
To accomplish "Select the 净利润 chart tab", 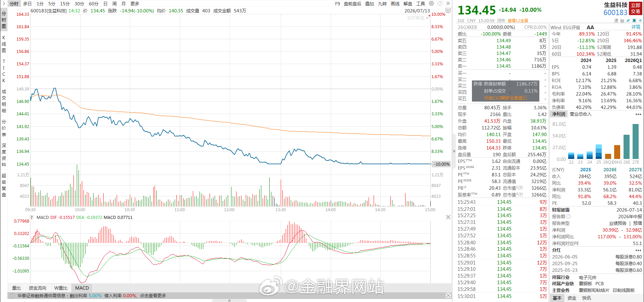I will click(559, 114).
